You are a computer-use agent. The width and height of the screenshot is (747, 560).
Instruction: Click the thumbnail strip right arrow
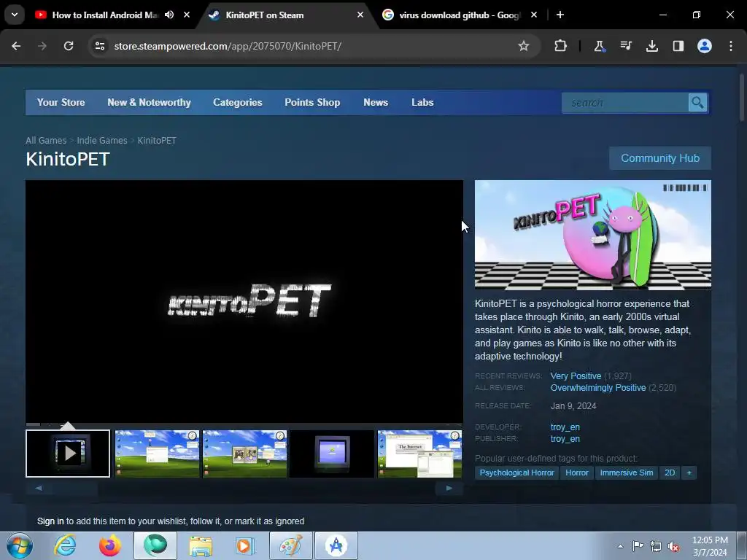click(449, 488)
